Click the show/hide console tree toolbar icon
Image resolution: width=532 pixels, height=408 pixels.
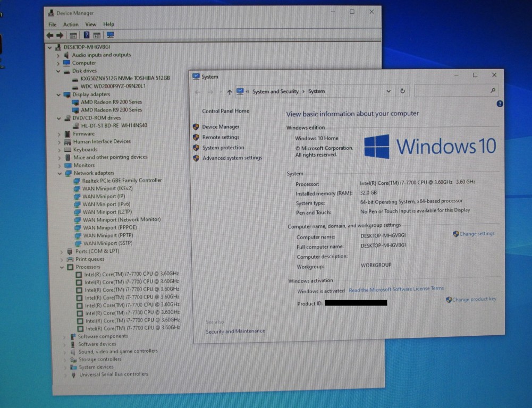[x=73, y=35]
